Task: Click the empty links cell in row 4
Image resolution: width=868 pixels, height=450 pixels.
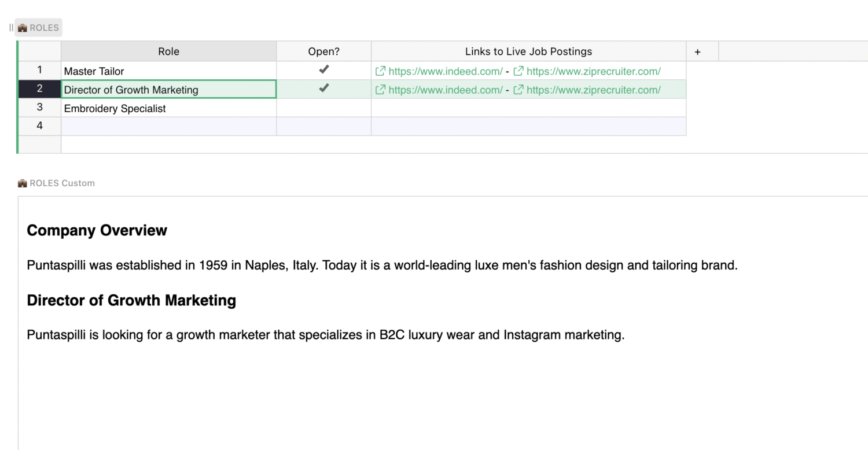Action: click(528, 127)
